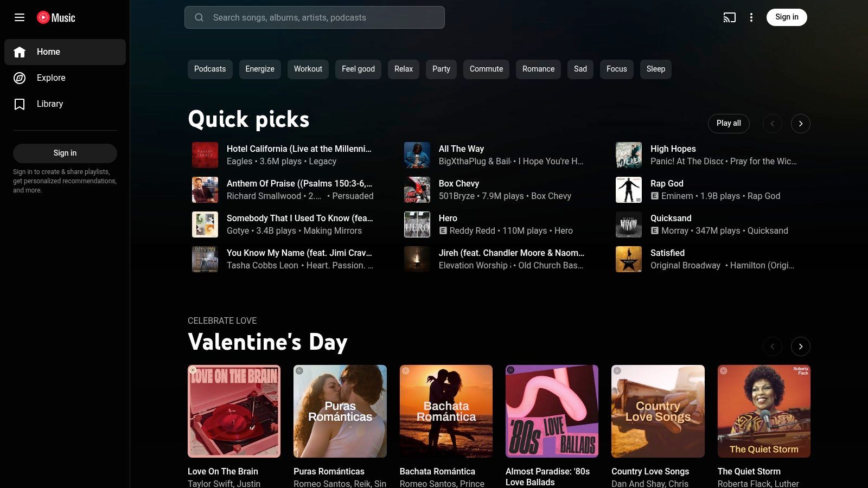Select the Party category chip
The image size is (868, 488).
tap(441, 69)
